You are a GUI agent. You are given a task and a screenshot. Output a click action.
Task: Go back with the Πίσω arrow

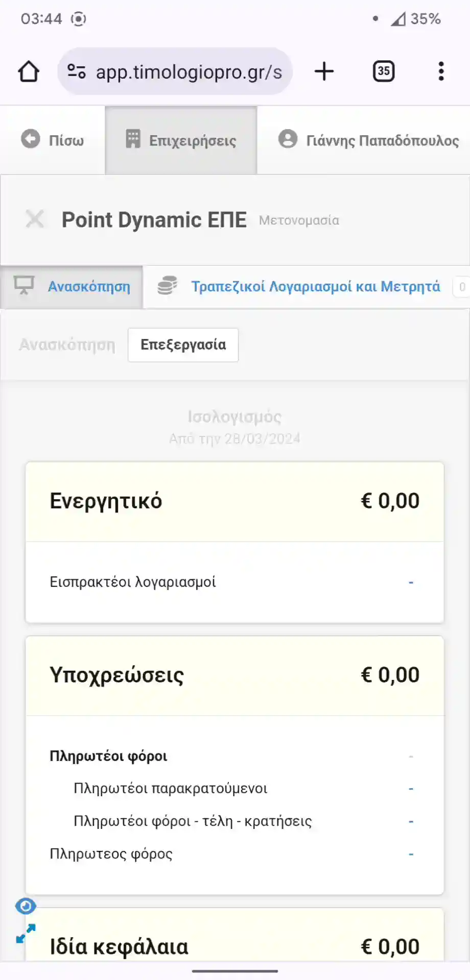(x=53, y=140)
